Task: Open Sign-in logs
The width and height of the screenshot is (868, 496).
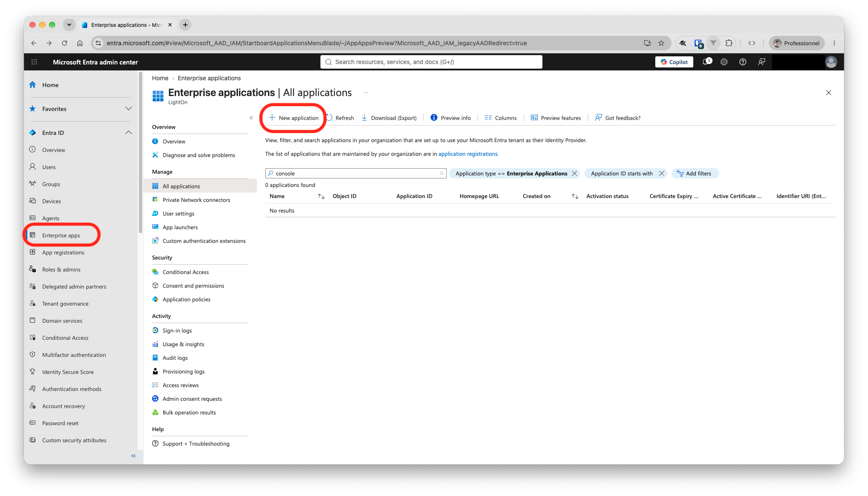Action: tap(177, 330)
